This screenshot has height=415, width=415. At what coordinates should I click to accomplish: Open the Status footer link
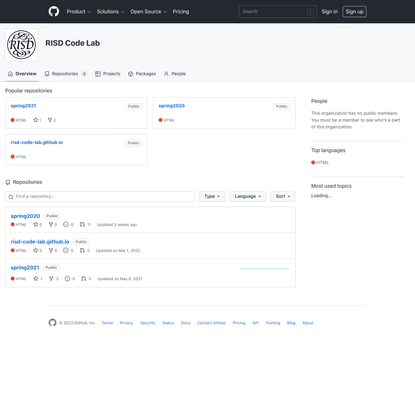tap(168, 323)
